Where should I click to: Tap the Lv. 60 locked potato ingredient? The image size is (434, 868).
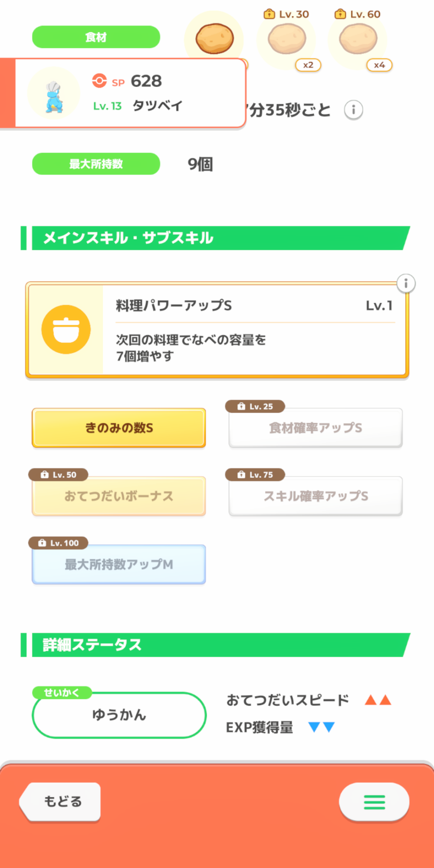[x=358, y=39]
